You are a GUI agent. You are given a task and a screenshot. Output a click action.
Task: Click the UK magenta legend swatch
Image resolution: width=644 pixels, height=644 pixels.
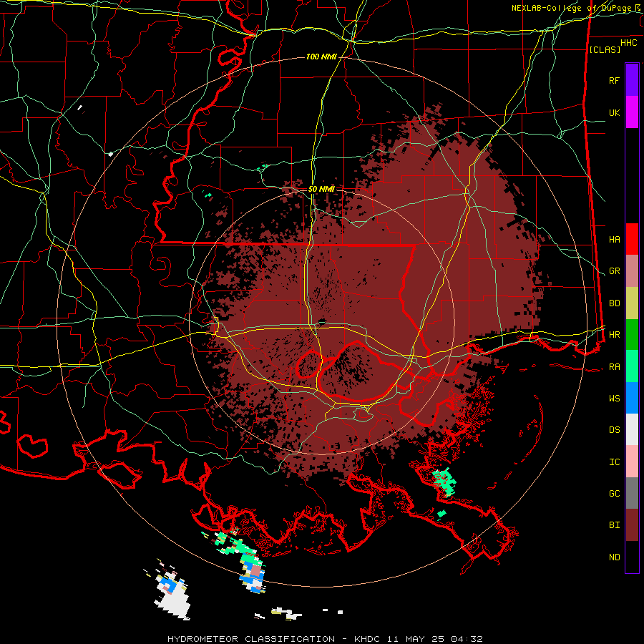tap(632, 112)
